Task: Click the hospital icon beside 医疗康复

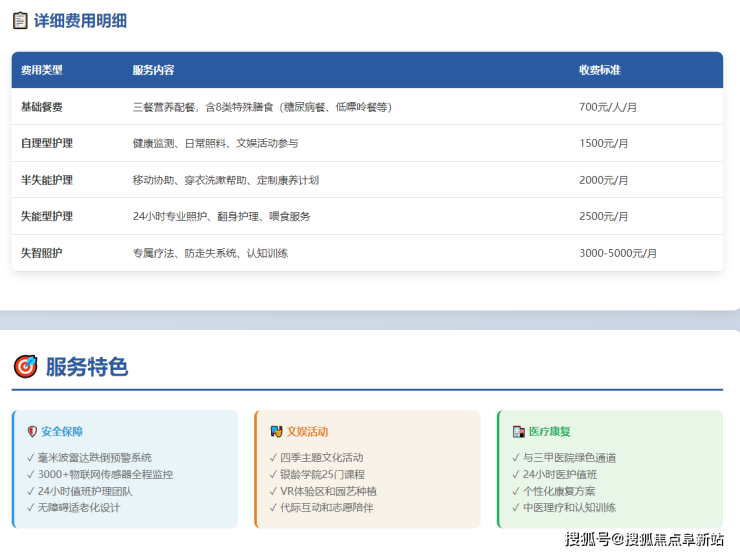Action: 518,432
